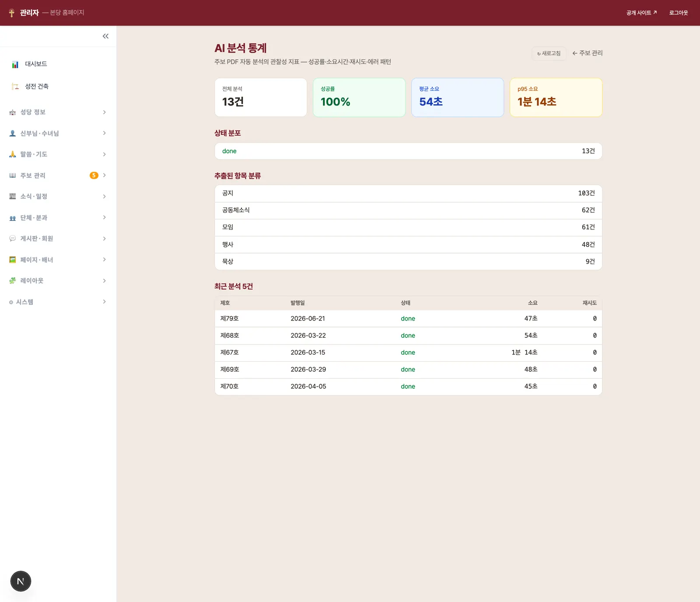
Task: Go back via ← 주보 관리 link
Action: [x=588, y=53]
